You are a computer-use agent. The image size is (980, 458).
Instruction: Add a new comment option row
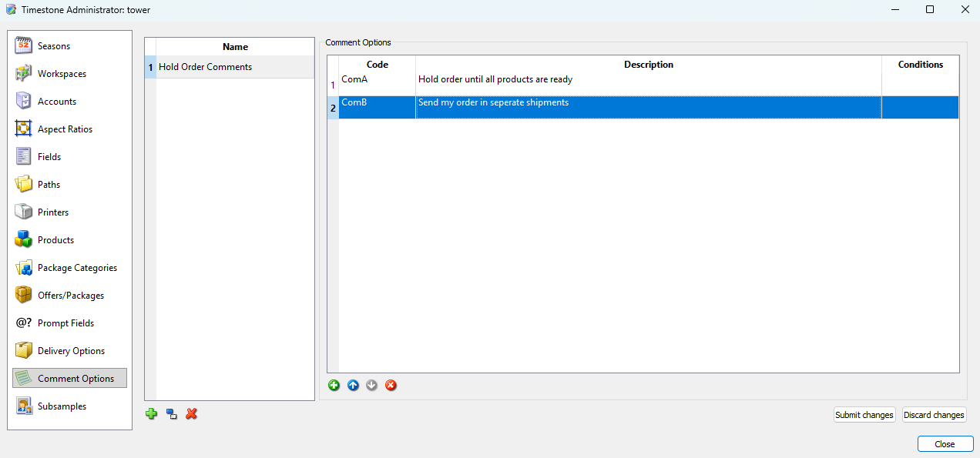pos(334,385)
